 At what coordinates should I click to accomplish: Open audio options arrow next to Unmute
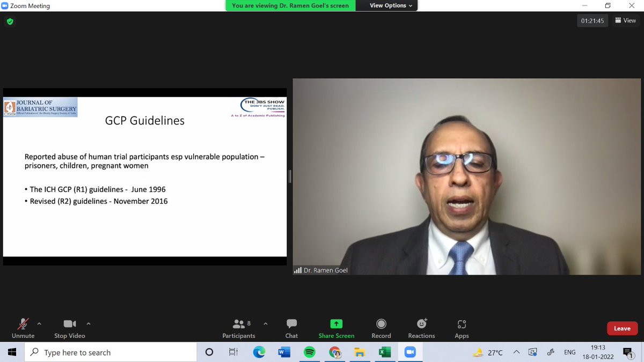(x=39, y=323)
